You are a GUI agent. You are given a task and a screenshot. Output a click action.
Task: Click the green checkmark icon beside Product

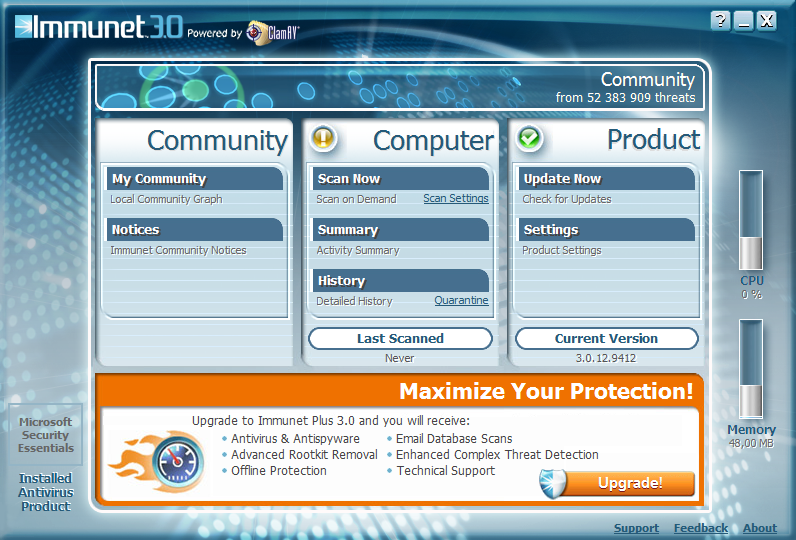click(529, 138)
